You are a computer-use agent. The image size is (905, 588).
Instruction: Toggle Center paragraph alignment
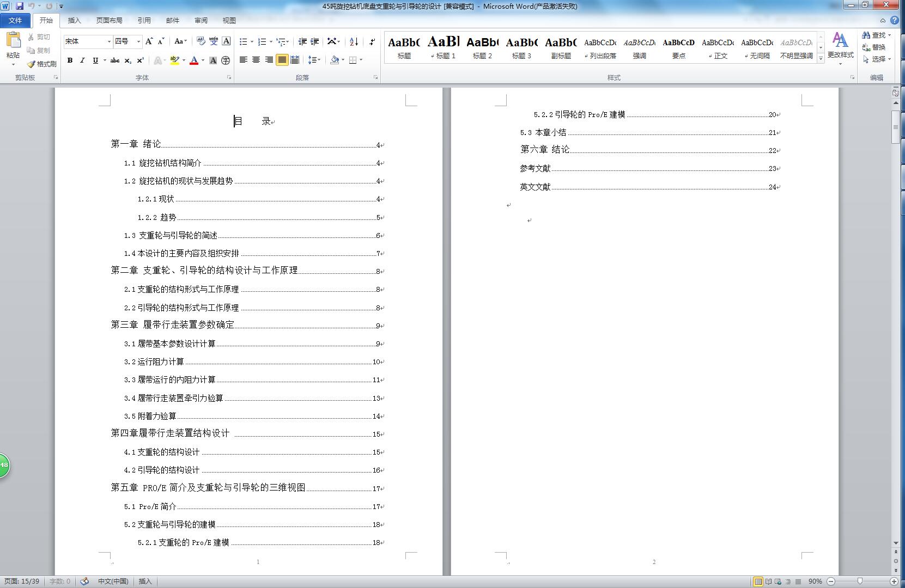(256, 60)
